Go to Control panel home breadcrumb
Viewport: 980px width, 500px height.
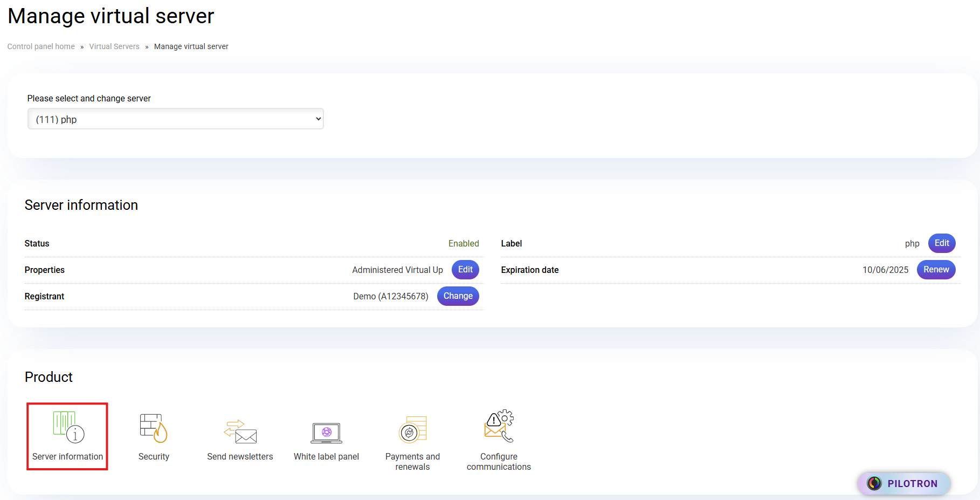tap(41, 46)
